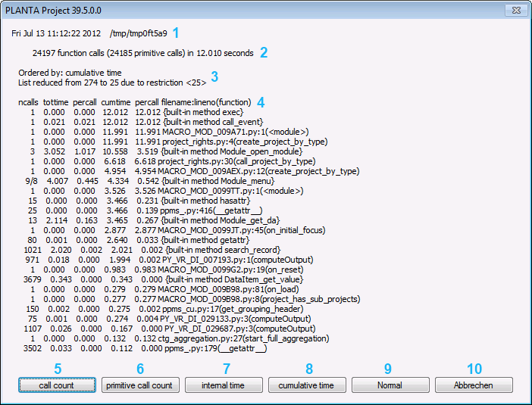This screenshot has height=405, width=532.
Task: Select the {built-in method Module_menu} row
Action: click(x=149, y=181)
